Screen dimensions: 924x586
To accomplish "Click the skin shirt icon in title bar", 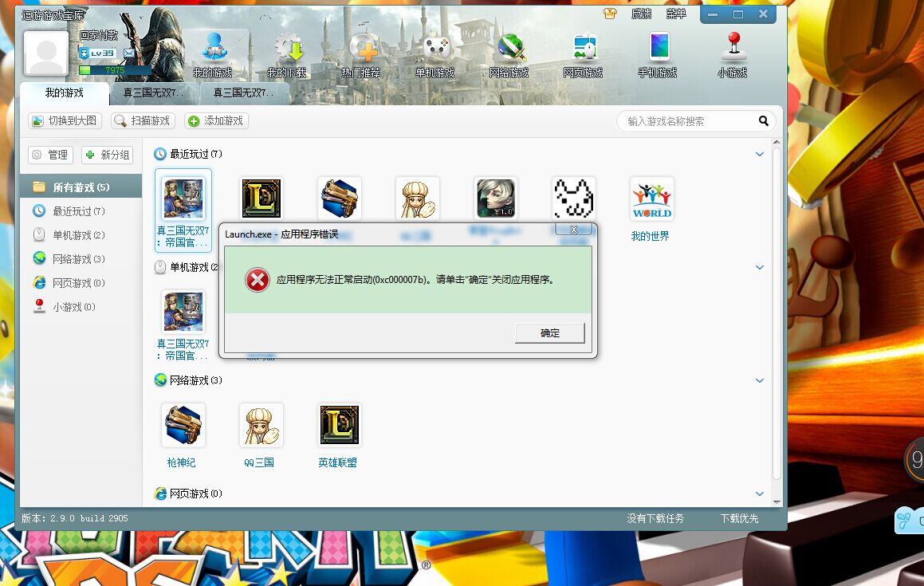I will [610, 14].
